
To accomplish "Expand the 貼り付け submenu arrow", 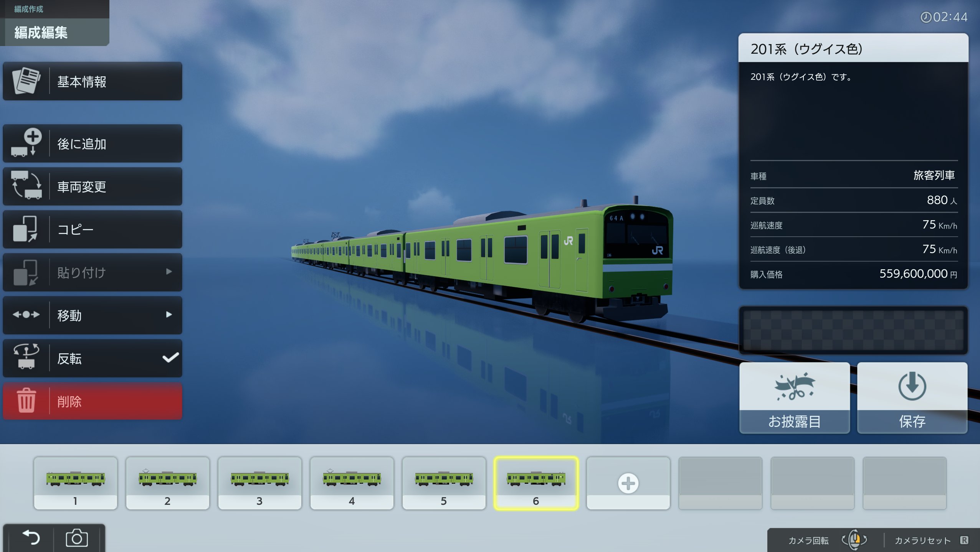I will click(169, 272).
